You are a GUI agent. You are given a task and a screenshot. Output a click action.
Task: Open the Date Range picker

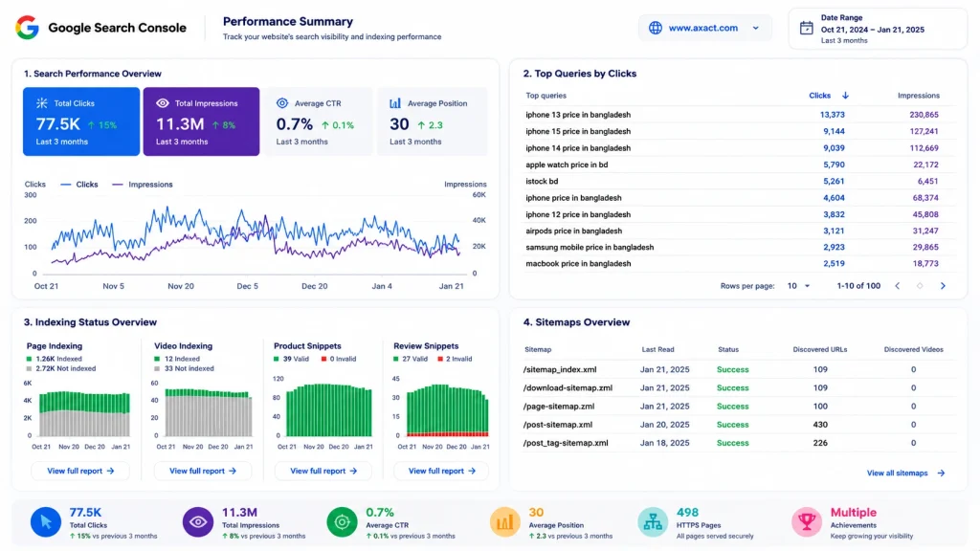tap(878, 29)
